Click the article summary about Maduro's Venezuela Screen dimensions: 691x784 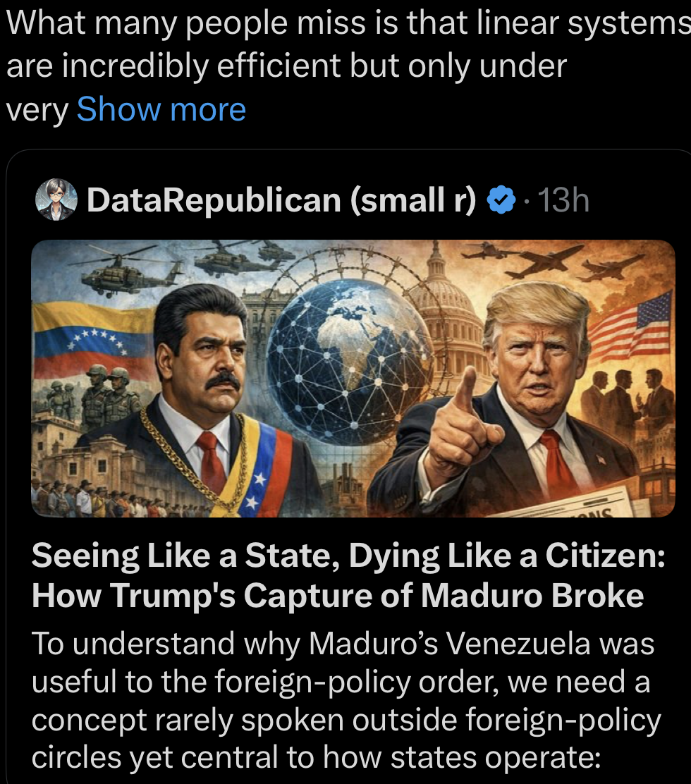tap(345, 701)
